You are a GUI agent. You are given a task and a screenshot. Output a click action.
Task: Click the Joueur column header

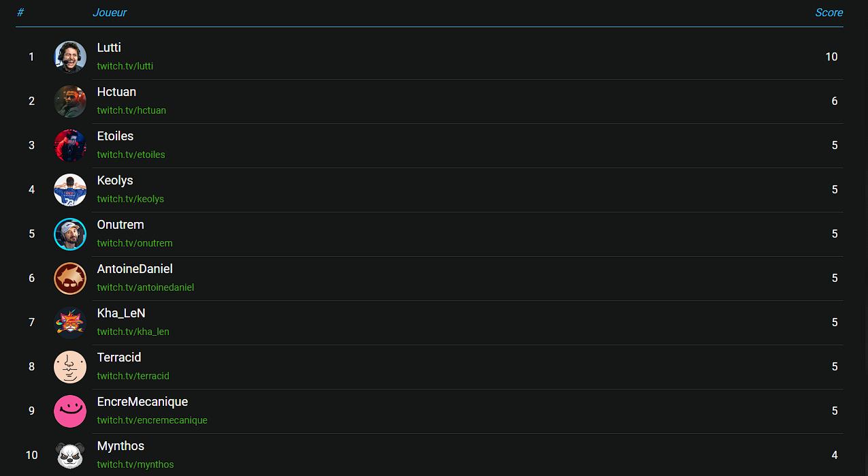pyautogui.click(x=110, y=12)
